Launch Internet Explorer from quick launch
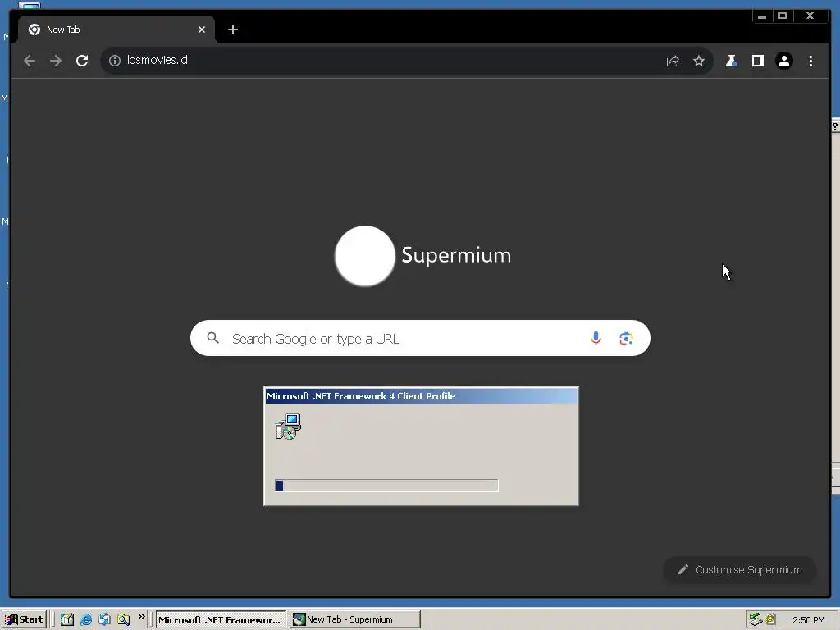Viewport: 840px width, 630px height. pos(85,620)
